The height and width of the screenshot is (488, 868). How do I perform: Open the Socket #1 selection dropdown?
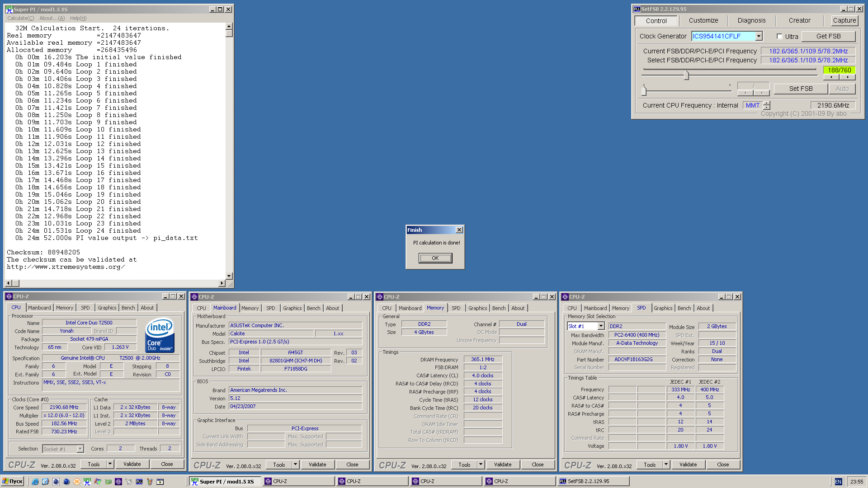point(80,449)
